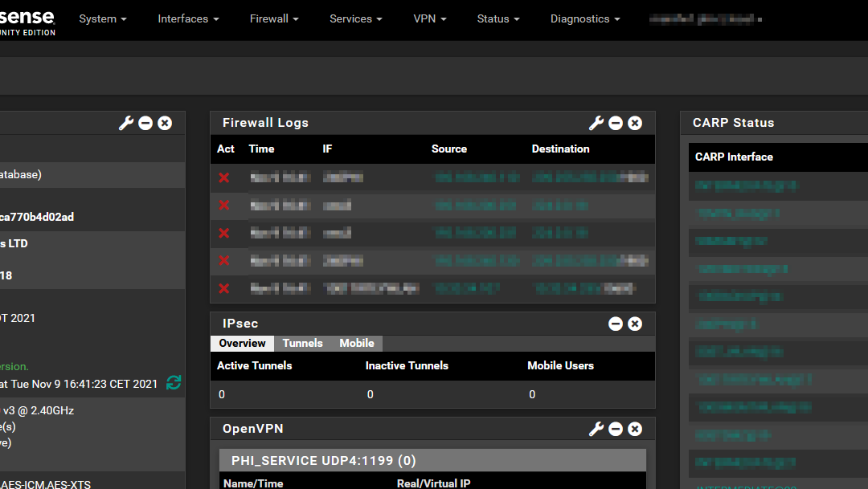This screenshot has width=868, height=489.
Task: Click the version check refresh icon
Action: point(174,384)
